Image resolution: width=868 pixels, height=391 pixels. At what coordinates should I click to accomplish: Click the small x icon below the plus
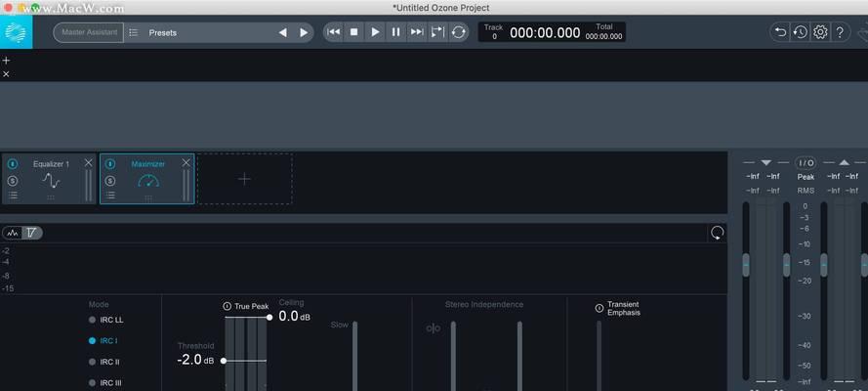[6, 73]
